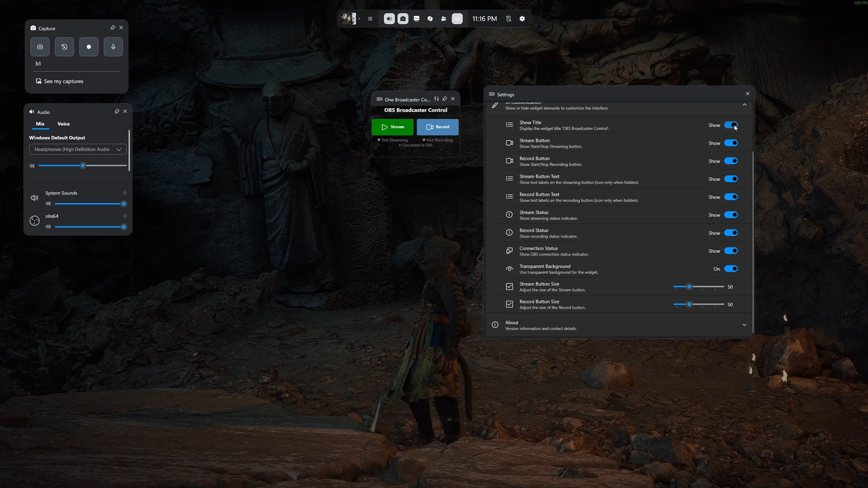
Task: Expand the About section
Action: coord(744,325)
